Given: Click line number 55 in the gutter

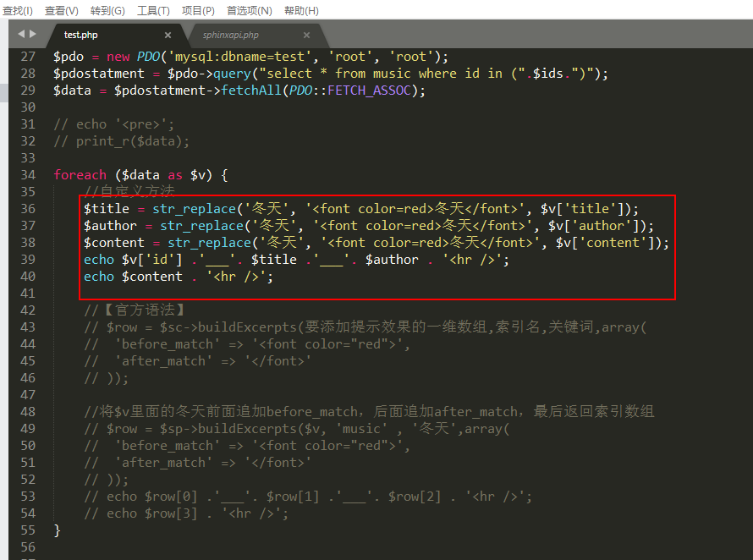Looking at the screenshot, I should (28, 530).
